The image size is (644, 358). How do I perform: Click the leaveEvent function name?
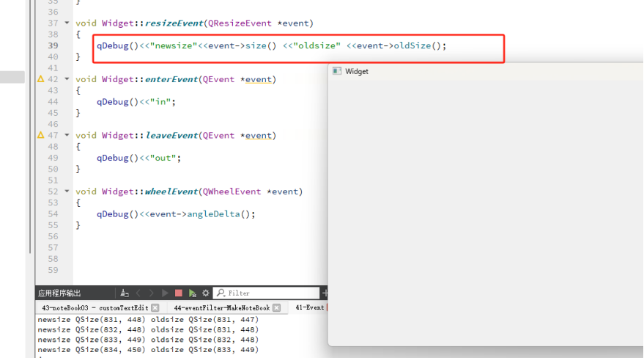(x=171, y=135)
